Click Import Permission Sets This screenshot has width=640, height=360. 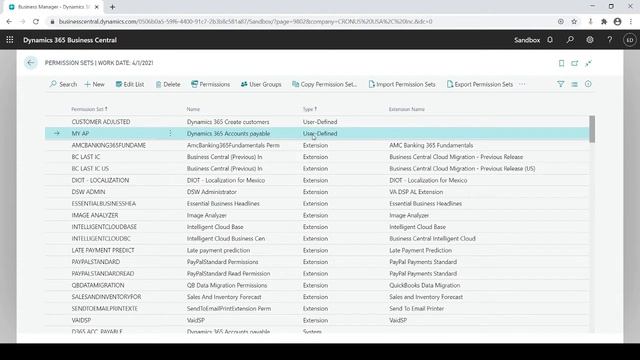click(402, 84)
